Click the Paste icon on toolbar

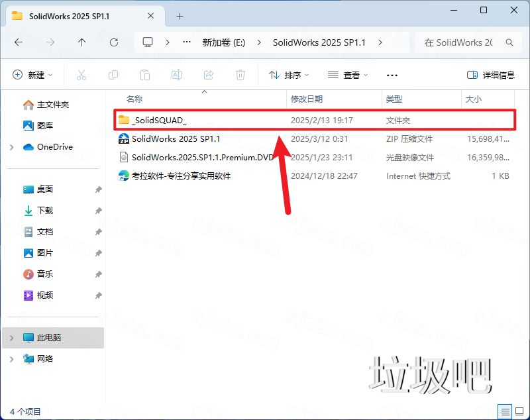(x=145, y=74)
